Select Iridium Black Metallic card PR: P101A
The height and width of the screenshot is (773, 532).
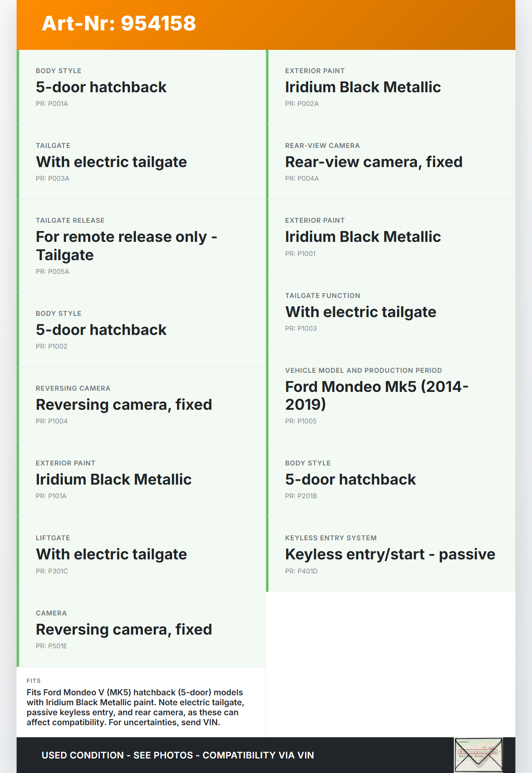(x=142, y=480)
